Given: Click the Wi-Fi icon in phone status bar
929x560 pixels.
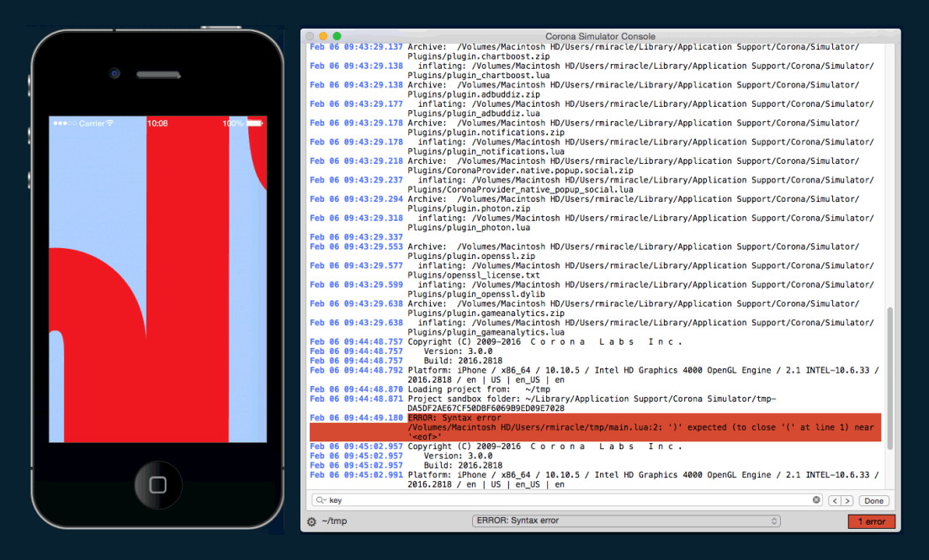Looking at the screenshot, I should [x=110, y=124].
